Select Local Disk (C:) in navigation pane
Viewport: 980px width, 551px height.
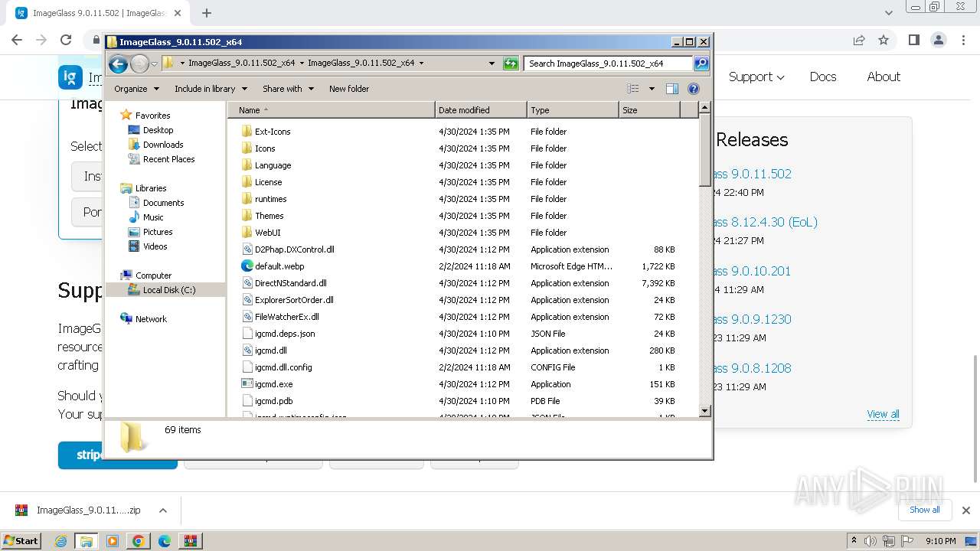pyautogui.click(x=168, y=290)
